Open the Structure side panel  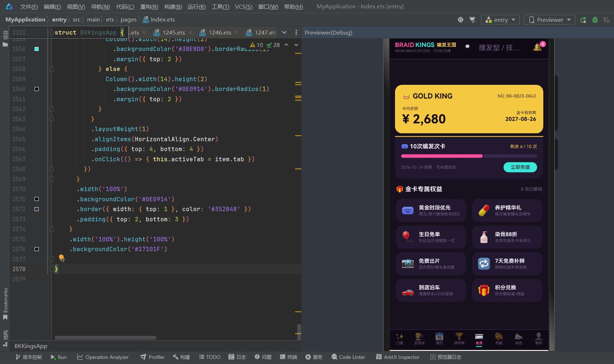5,338
